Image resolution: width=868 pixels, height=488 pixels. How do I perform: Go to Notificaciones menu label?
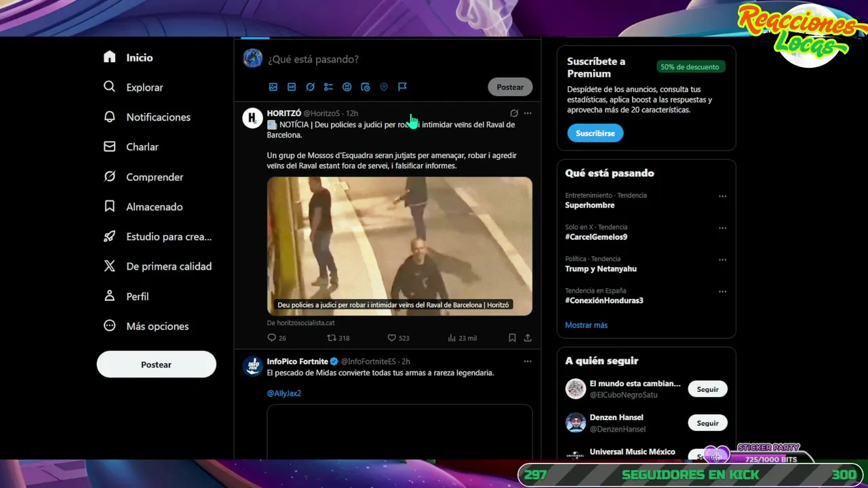tap(158, 117)
